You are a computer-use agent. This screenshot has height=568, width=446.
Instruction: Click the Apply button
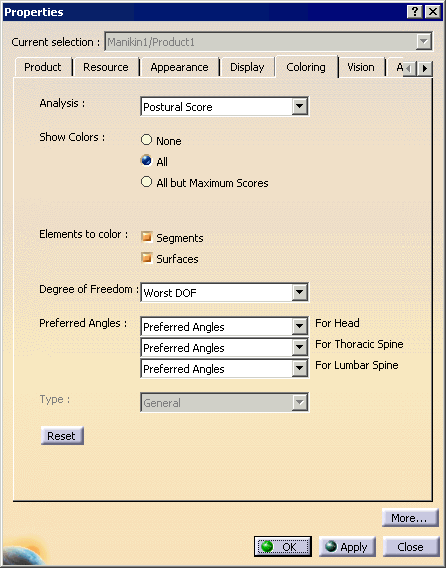(347, 546)
